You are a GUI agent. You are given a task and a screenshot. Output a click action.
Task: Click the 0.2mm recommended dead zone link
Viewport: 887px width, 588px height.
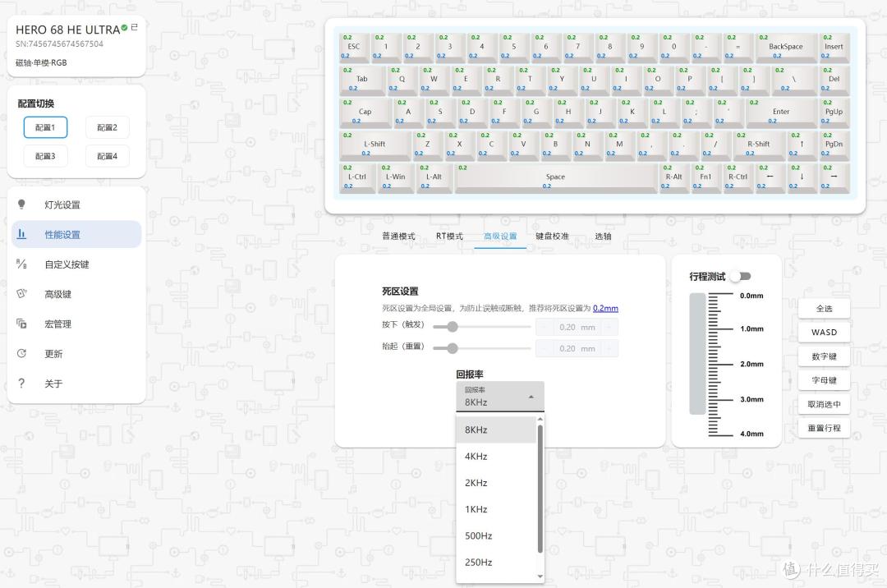click(605, 308)
